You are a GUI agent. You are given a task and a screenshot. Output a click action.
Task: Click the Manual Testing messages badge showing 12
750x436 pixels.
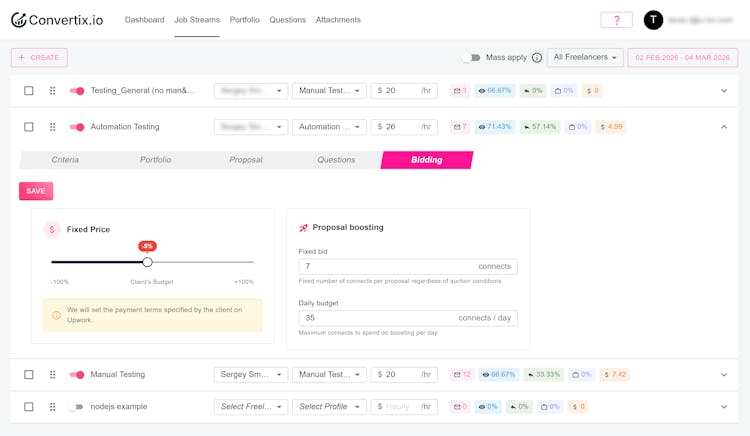pyautogui.click(x=461, y=375)
